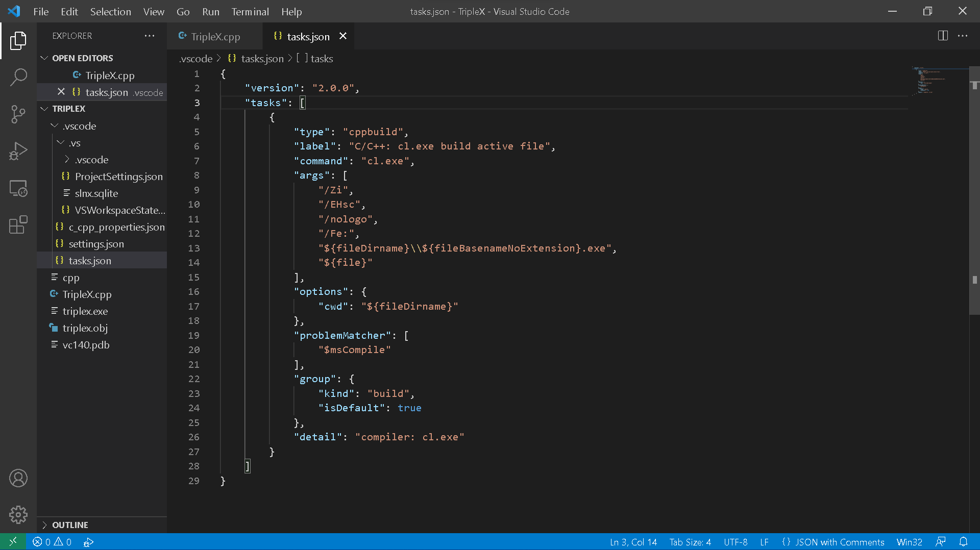Open the Remote Explorer view
The width and height of the screenshot is (980, 550).
pos(18,189)
